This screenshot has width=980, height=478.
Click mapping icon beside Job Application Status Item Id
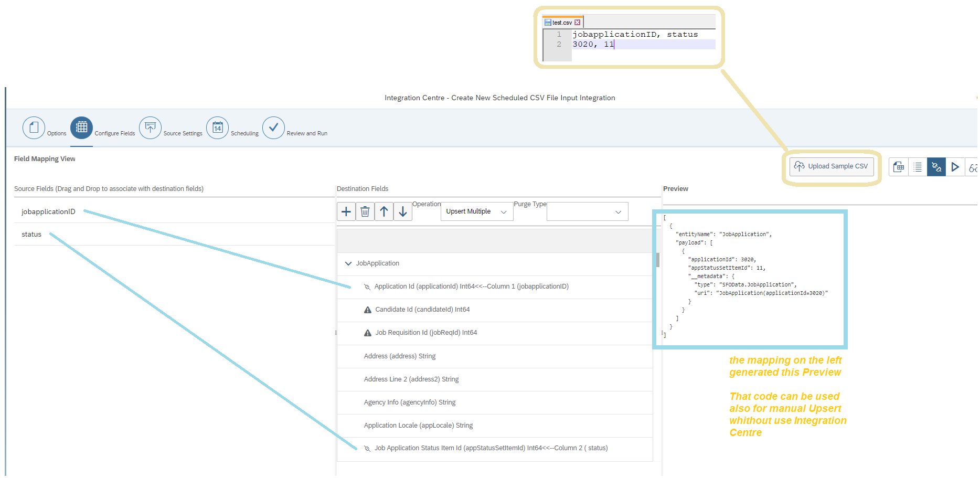coord(367,448)
